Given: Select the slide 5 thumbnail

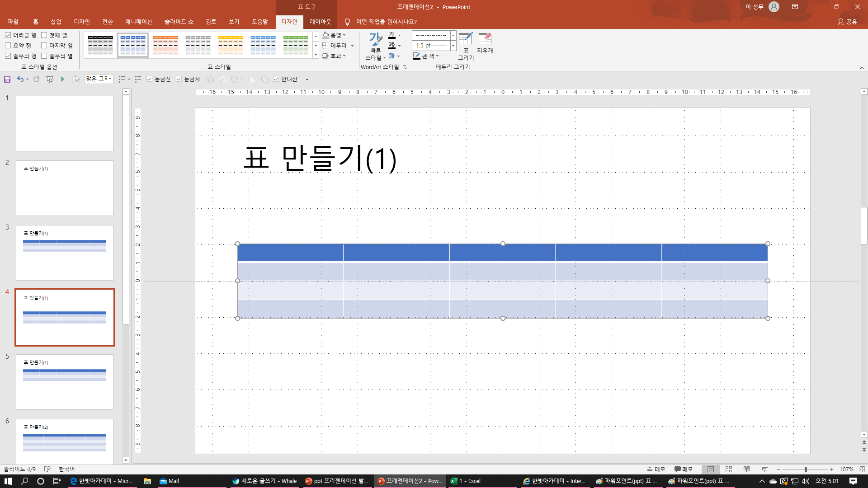Looking at the screenshot, I should (x=65, y=382).
